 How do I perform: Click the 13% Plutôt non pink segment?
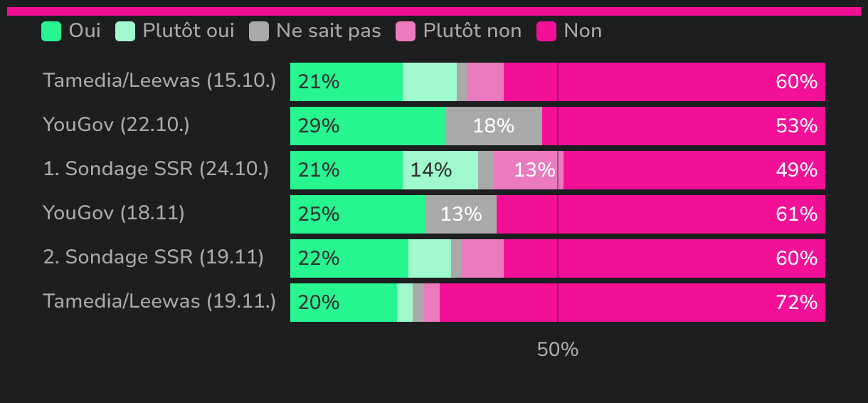coord(526,170)
